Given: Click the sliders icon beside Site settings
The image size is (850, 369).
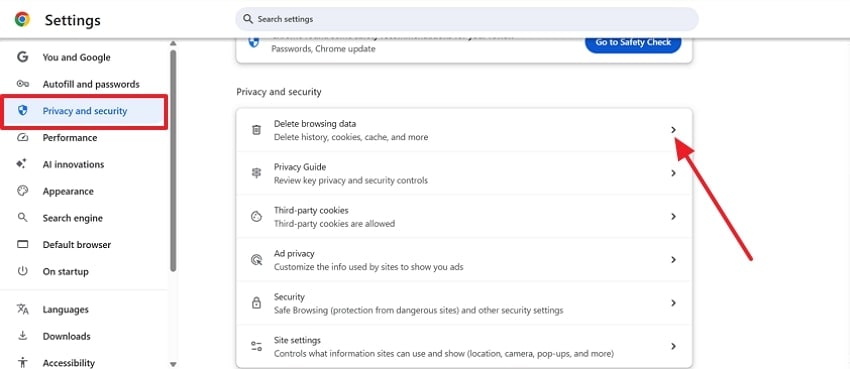Looking at the screenshot, I should [256, 347].
